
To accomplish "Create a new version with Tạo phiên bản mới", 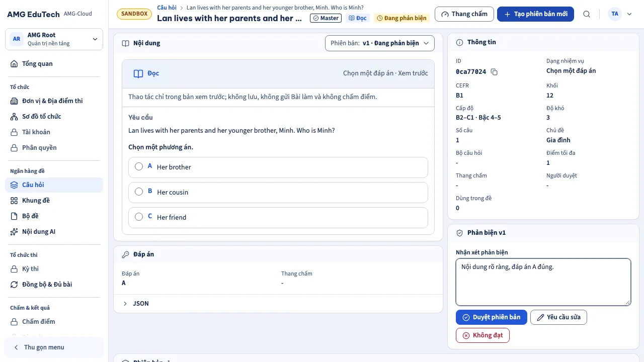I will 536,14.
